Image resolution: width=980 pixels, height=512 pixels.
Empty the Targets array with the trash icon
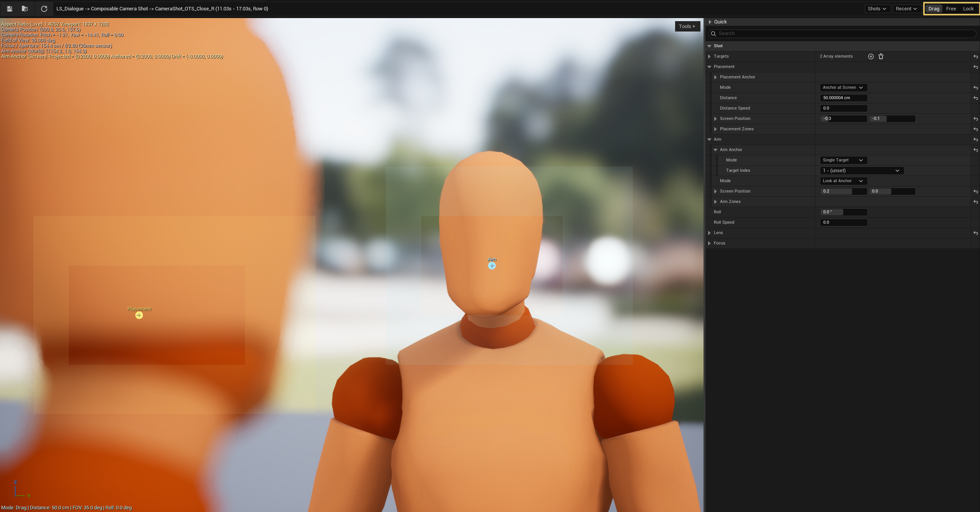point(881,57)
